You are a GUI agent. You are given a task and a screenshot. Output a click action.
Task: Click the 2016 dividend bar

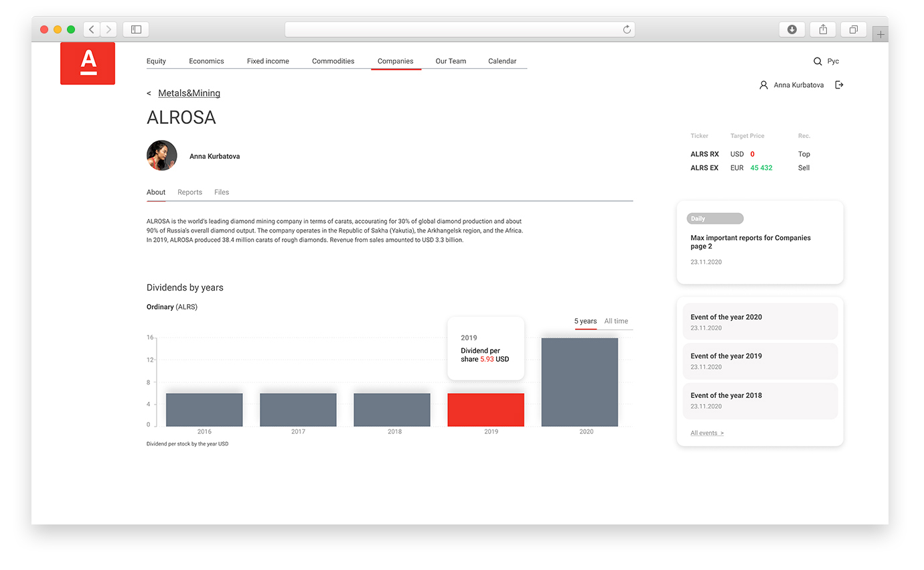tap(204, 410)
